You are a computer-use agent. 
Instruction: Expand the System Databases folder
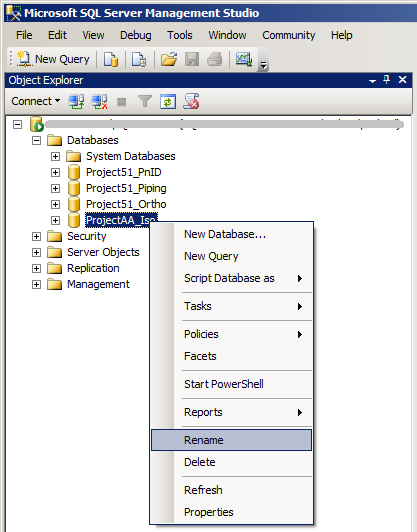coord(55,156)
